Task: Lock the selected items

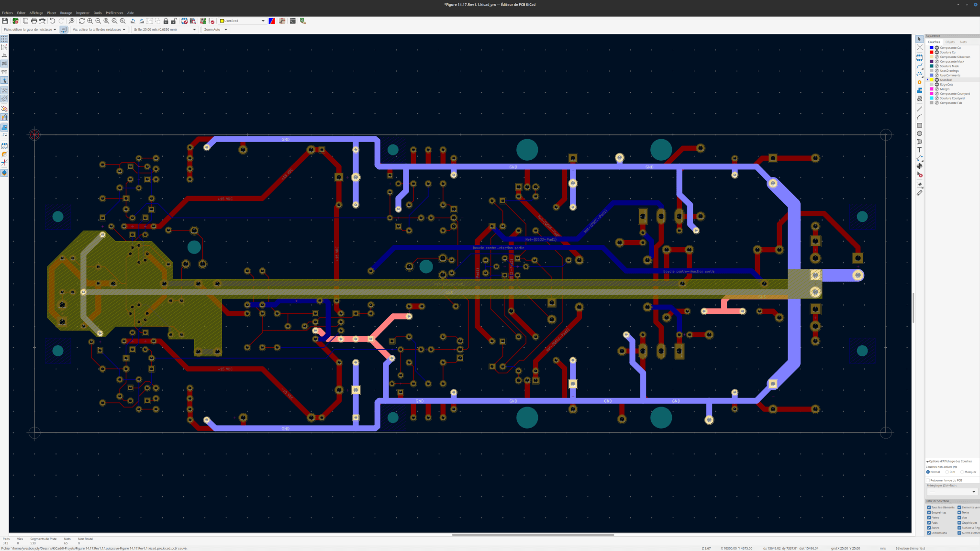Action: pos(166,21)
